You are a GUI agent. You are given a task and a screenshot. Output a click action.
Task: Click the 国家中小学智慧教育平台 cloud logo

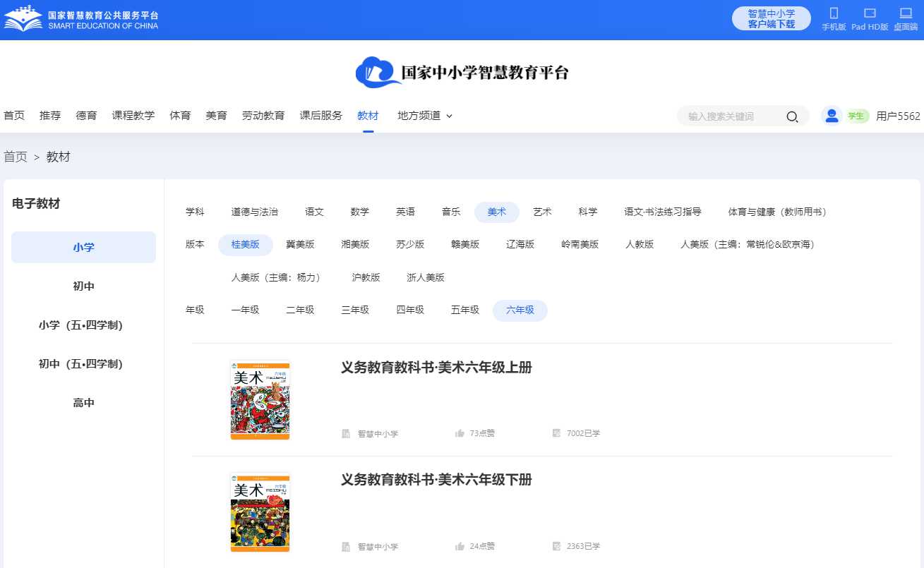pos(462,72)
